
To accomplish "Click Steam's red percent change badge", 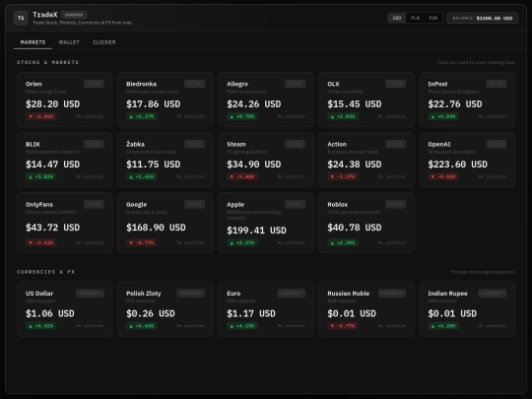I will pyautogui.click(x=242, y=176).
